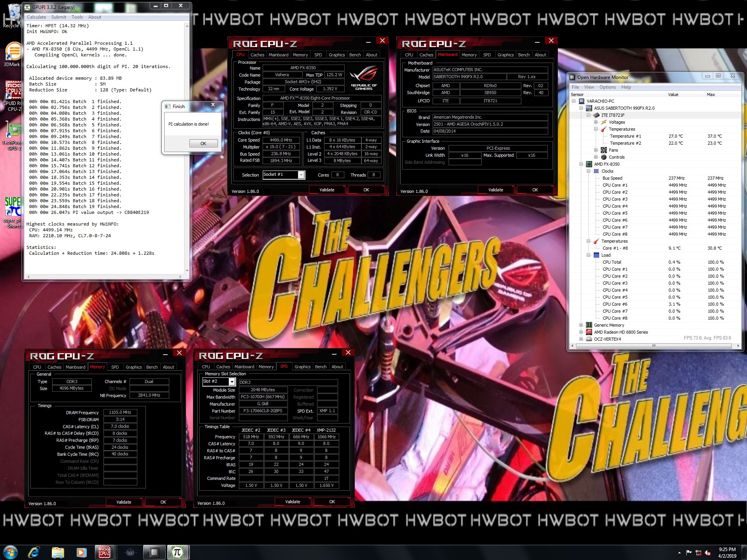Select OCZ-VERTEX4 drive node
The width and height of the screenshot is (747, 560).
[x=607, y=339]
